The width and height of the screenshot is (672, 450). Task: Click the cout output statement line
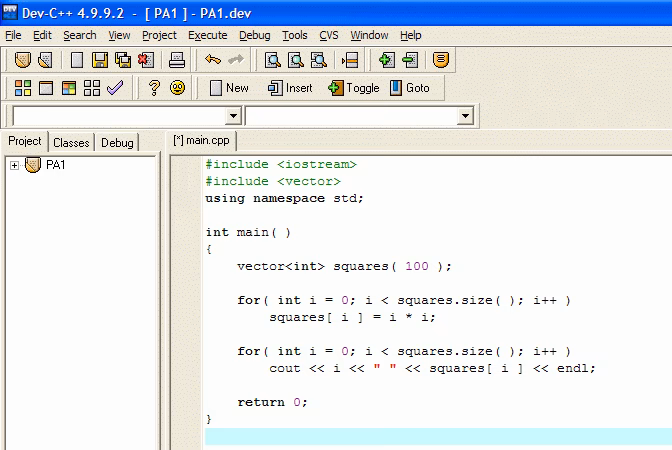click(x=432, y=368)
